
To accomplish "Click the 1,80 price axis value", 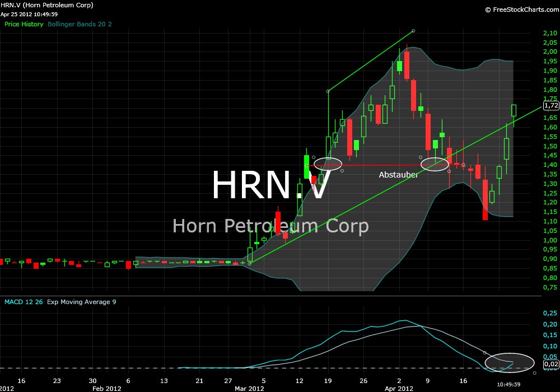I will pyautogui.click(x=550, y=90).
